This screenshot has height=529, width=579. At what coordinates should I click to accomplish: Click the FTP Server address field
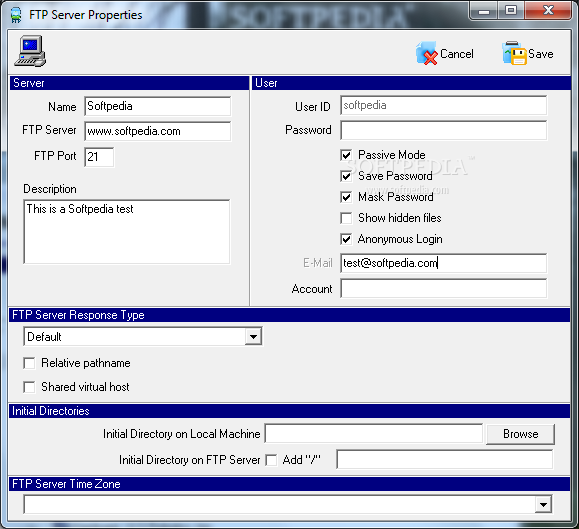[x=158, y=131]
